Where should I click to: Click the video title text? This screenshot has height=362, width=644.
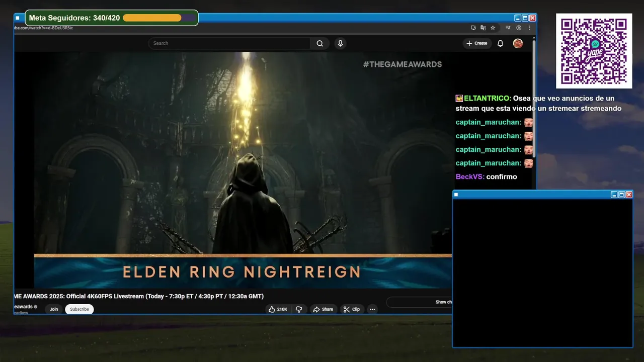(139, 296)
